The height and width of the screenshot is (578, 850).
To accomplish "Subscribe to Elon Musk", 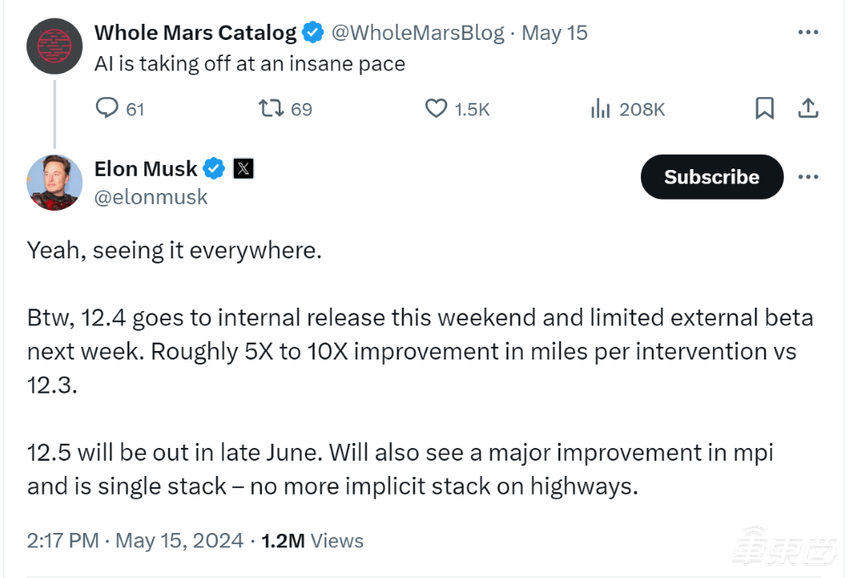I will [711, 177].
